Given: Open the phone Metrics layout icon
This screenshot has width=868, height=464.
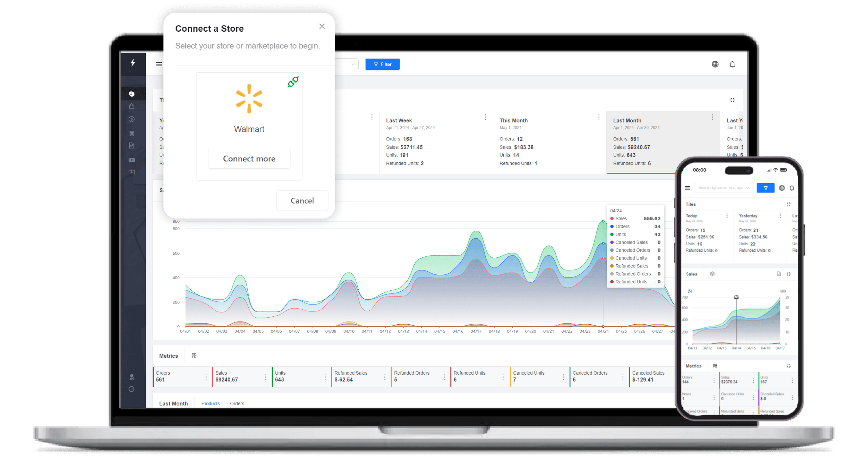Looking at the screenshot, I should [x=715, y=366].
